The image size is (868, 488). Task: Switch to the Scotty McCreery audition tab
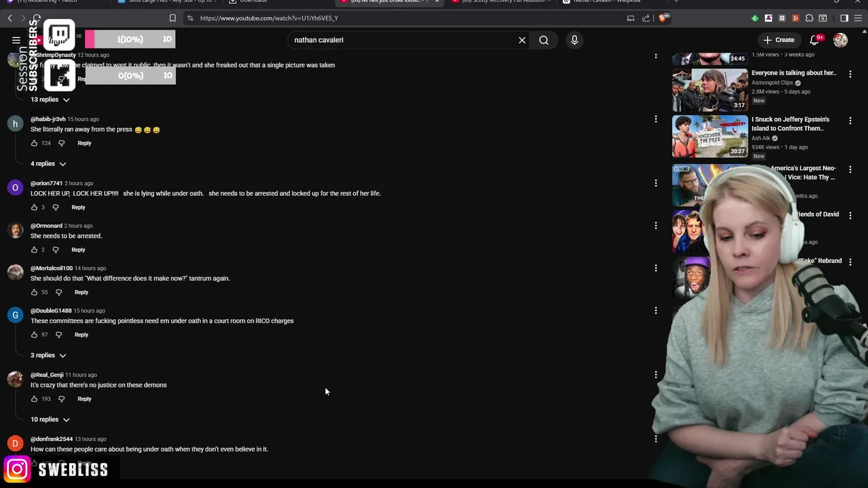(x=502, y=3)
